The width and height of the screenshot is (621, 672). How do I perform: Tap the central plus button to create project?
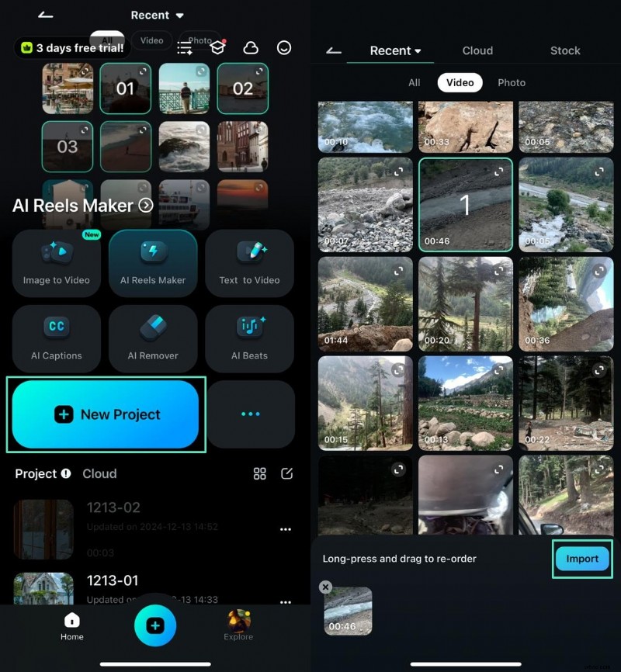155,626
